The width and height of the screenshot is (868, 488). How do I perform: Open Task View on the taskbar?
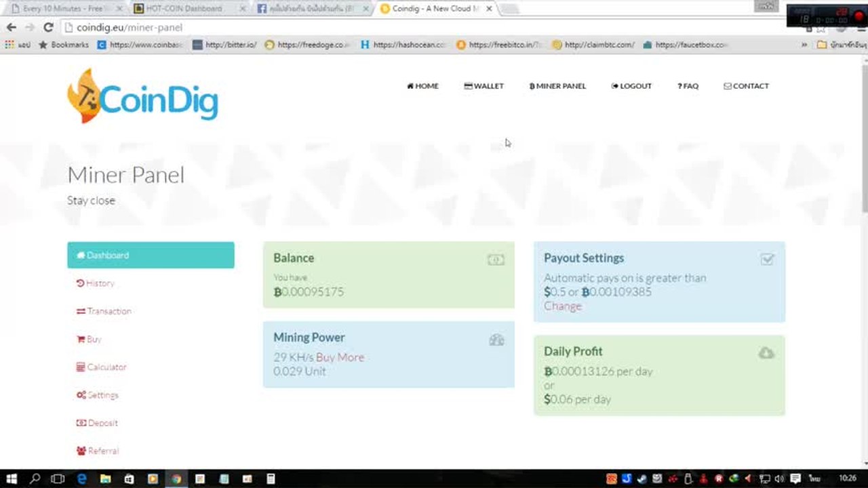point(58,479)
